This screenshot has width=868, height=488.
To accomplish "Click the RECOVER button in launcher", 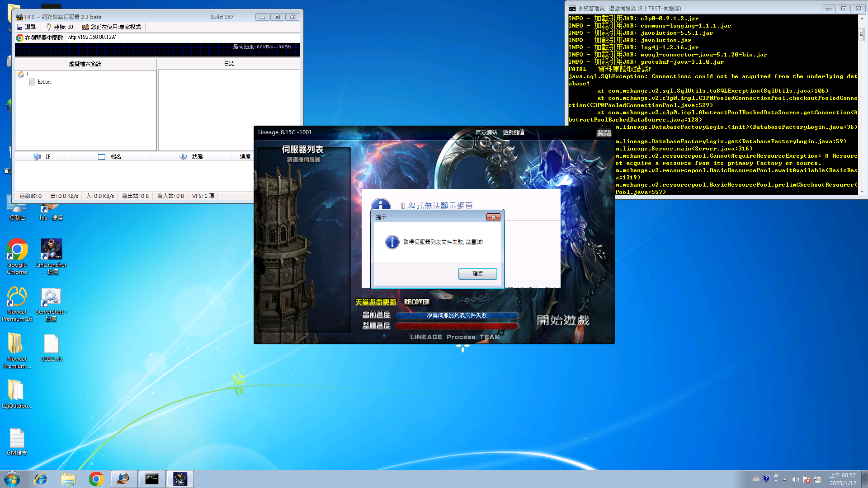I will pos(417,302).
